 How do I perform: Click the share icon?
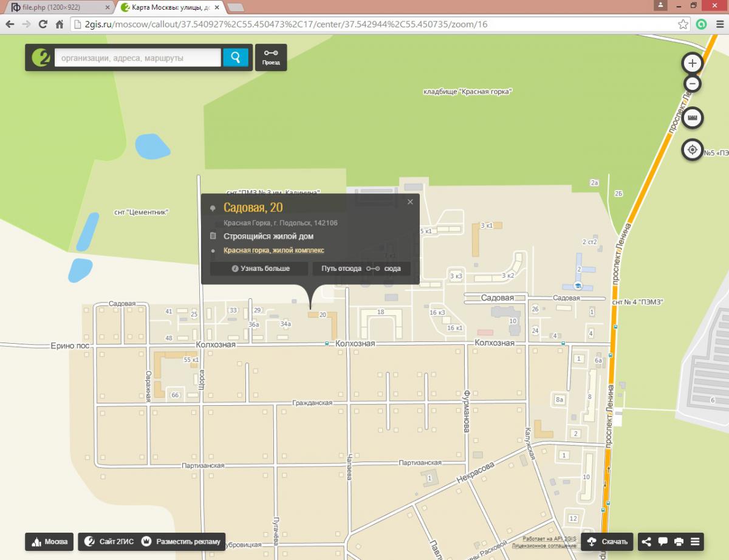tap(647, 542)
